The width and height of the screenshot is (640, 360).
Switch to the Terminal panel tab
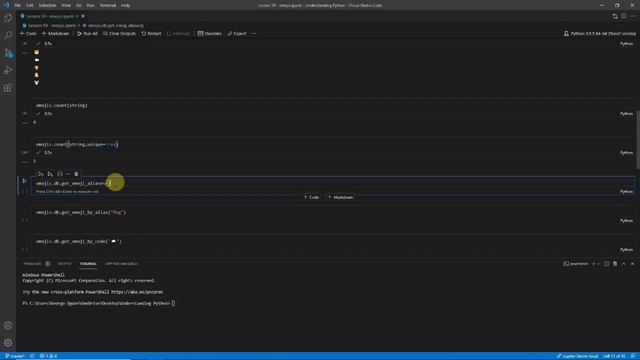tap(88, 264)
